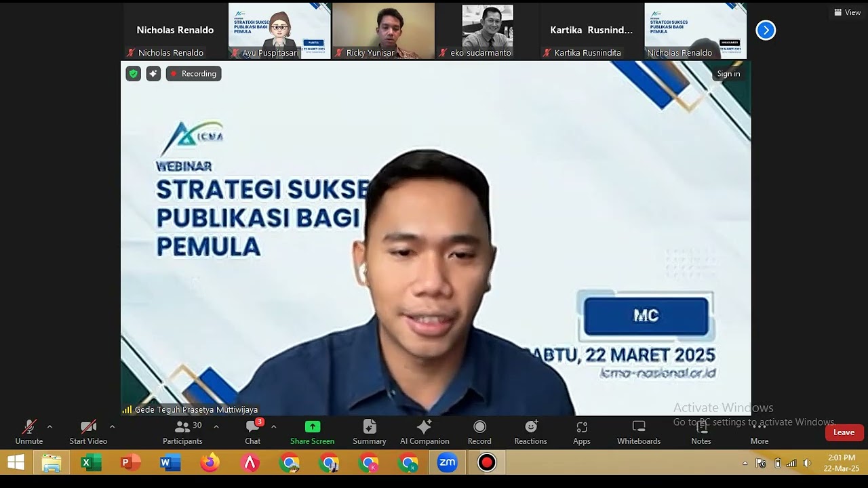The image size is (868, 488).
Task: Select Kartika Rusnindita's participant tile
Action: tap(591, 30)
